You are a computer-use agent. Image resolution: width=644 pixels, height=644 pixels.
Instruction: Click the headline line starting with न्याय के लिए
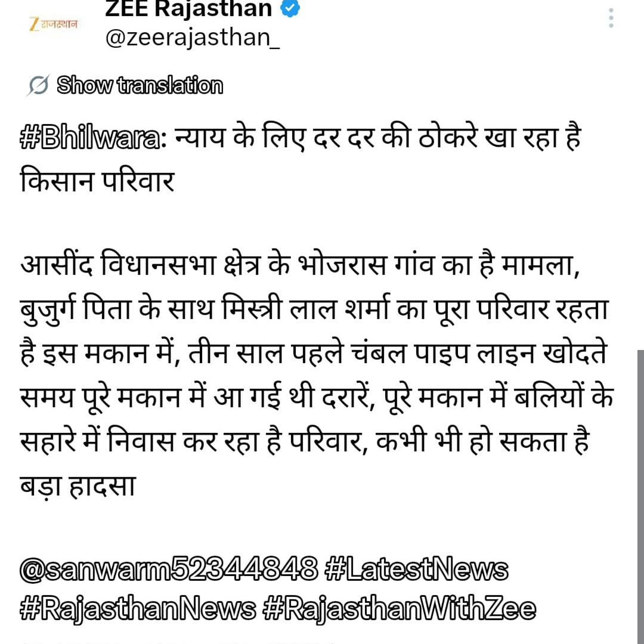click(378, 138)
